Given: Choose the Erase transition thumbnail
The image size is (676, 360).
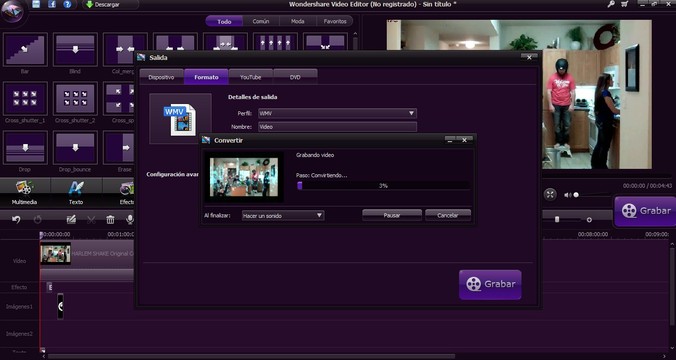Looking at the screenshot, I should point(119,148).
